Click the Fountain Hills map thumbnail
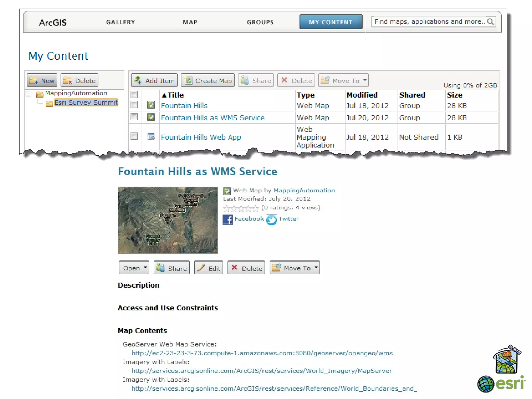Screen dimensions: 532x399 [168, 220]
